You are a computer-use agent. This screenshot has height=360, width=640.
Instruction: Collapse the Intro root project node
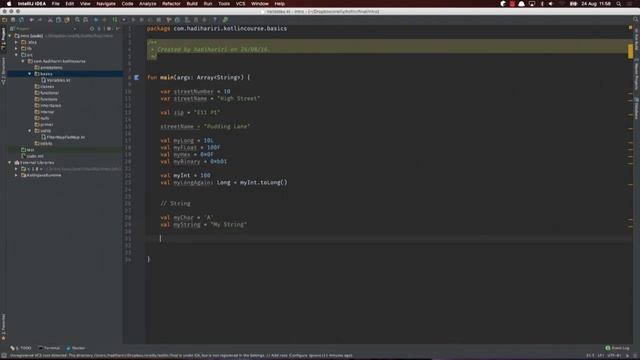click(x=10, y=36)
